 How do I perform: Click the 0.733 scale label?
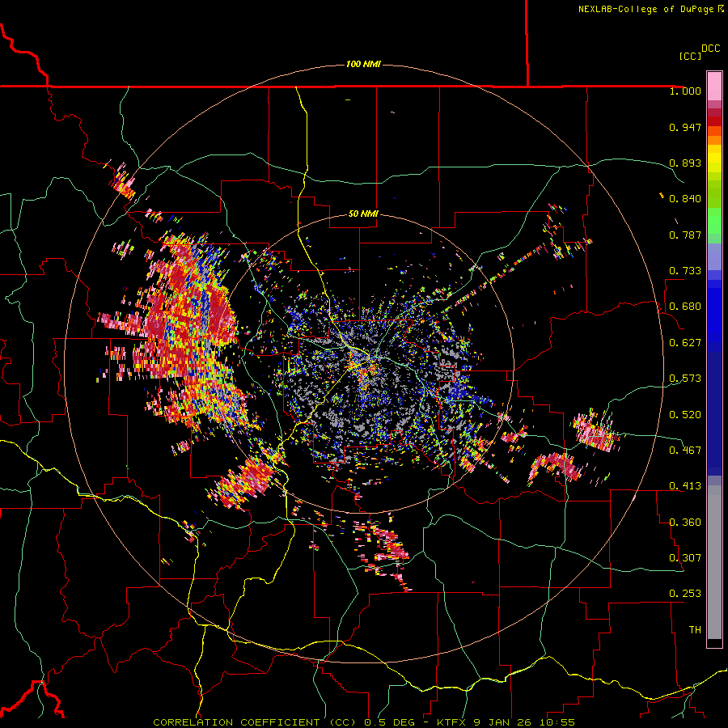[x=685, y=271]
